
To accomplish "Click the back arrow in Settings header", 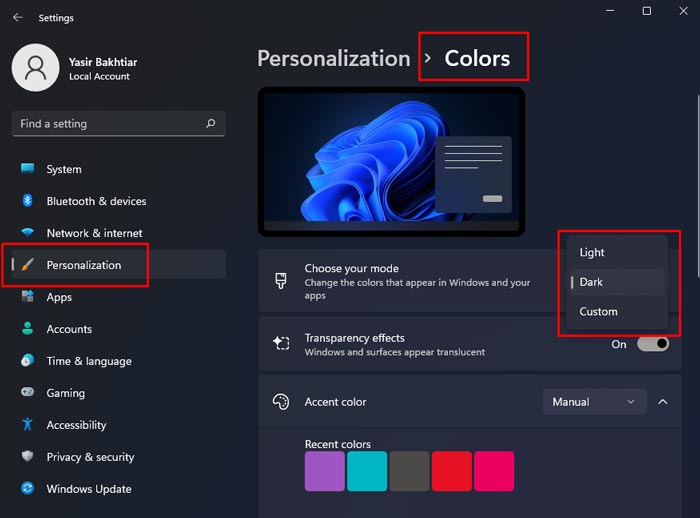I will pyautogui.click(x=18, y=17).
